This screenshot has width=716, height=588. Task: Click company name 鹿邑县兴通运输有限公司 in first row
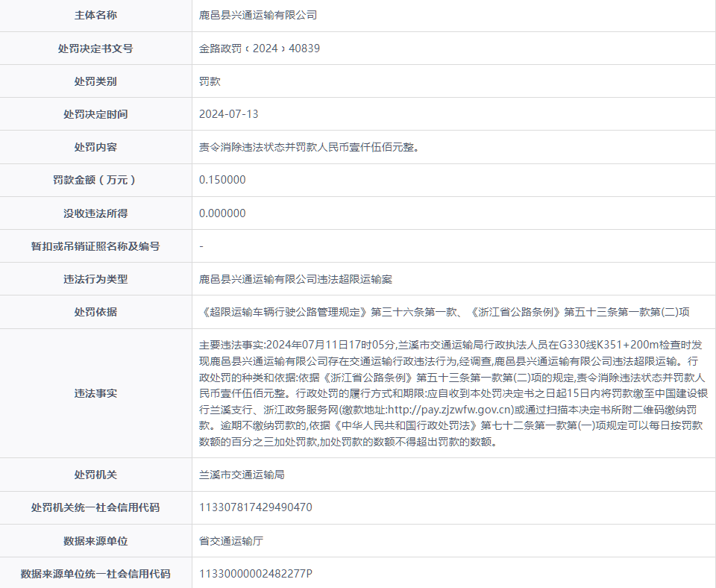tap(258, 15)
